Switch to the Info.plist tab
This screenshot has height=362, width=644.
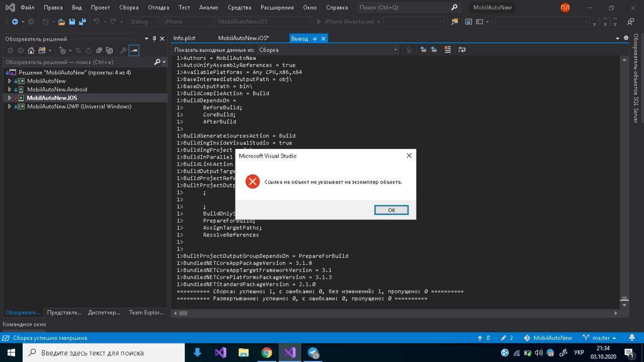[184, 38]
